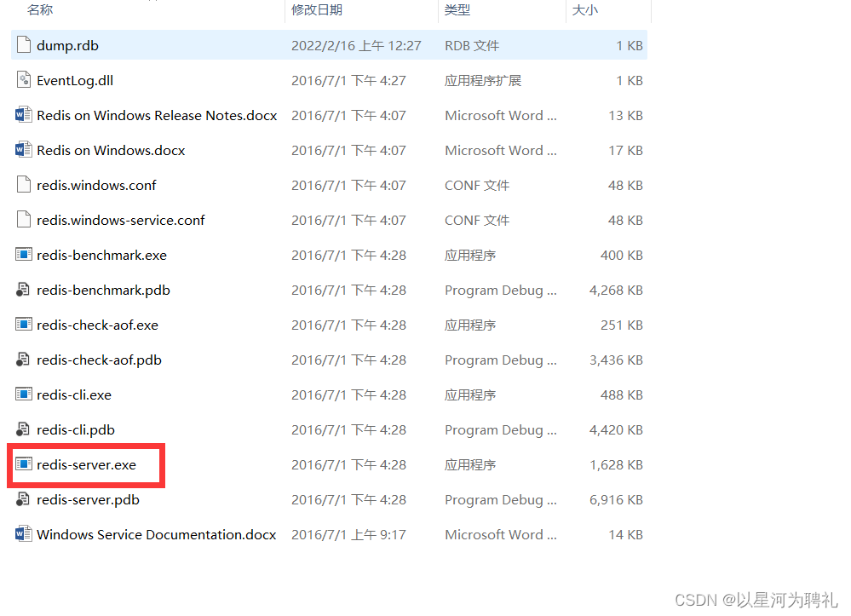Click the Word icon beside Windows Service Documentation.docx

(23, 534)
